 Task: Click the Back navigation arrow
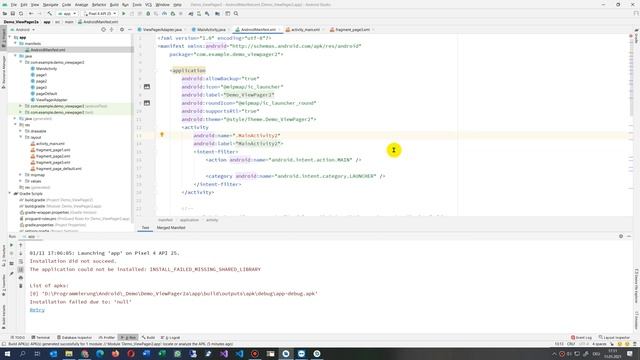tap(31, 13)
